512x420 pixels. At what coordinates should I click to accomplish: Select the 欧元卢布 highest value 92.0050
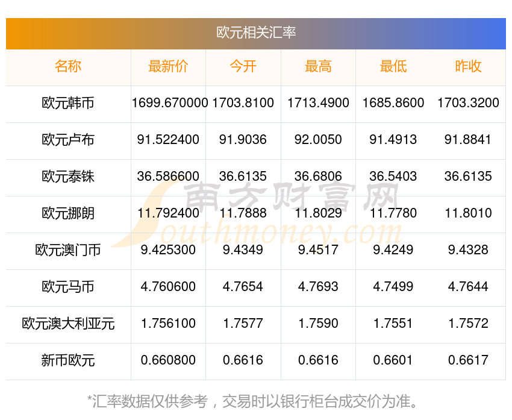318,140
